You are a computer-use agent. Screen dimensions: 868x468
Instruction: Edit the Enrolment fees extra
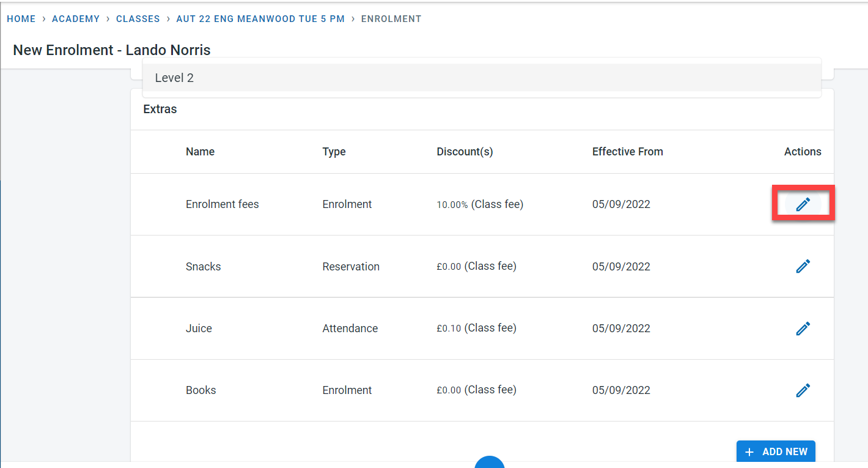[x=803, y=204]
